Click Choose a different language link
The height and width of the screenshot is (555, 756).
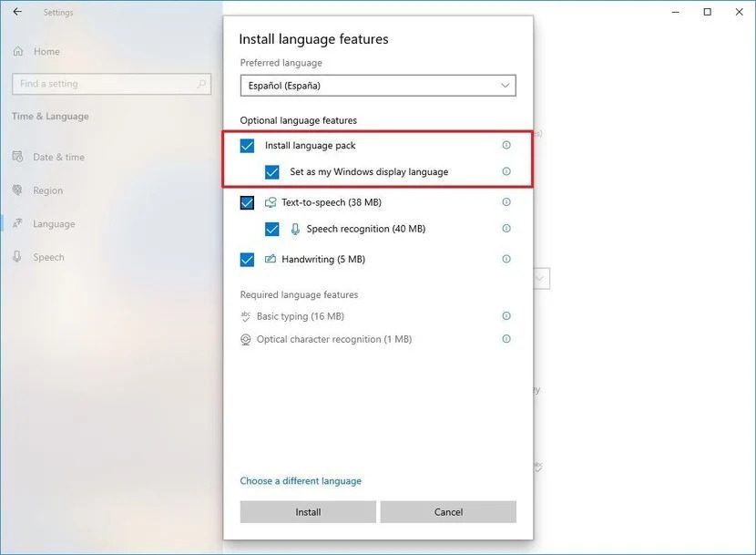(x=301, y=481)
